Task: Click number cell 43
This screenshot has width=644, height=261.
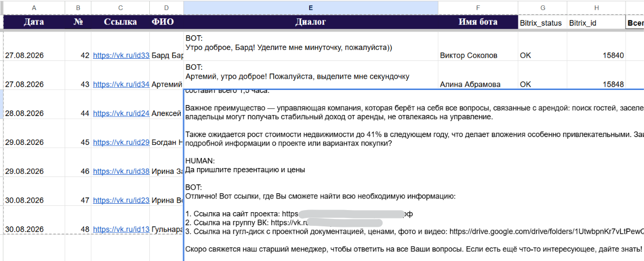Action: pos(78,75)
